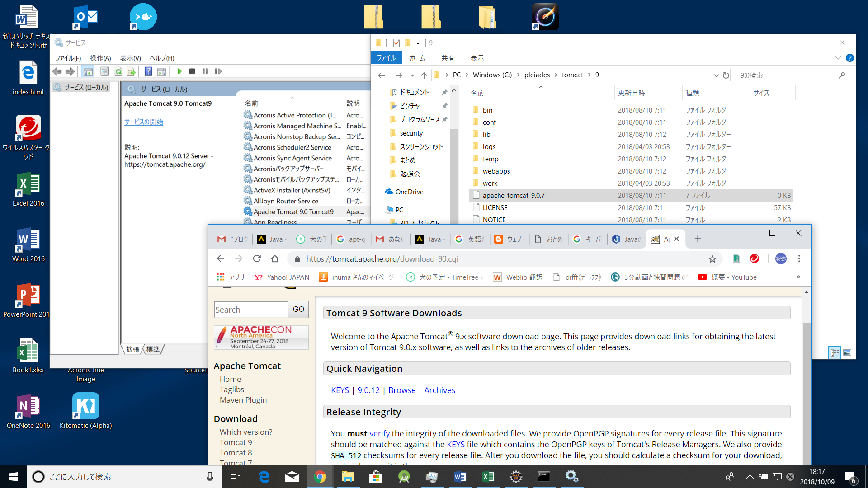Open the Tomcat 9 download sidebar link
The image size is (868, 488).
pos(236,442)
